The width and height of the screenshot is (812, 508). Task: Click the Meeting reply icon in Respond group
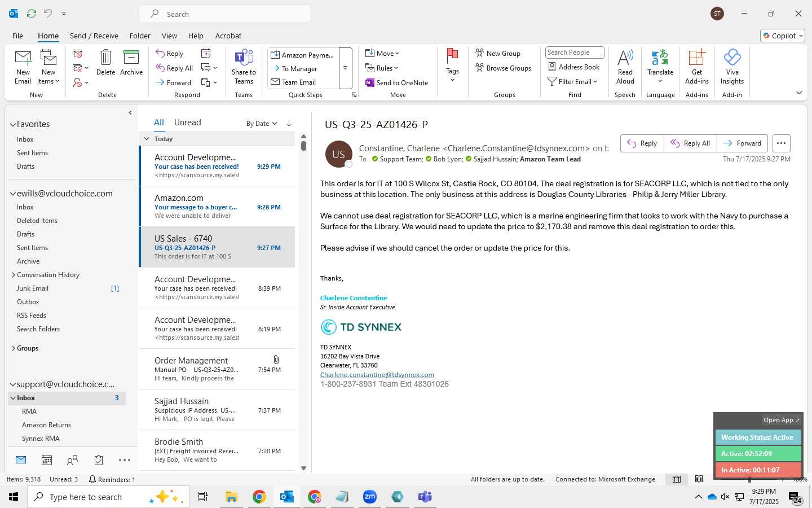(x=206, y=53)
